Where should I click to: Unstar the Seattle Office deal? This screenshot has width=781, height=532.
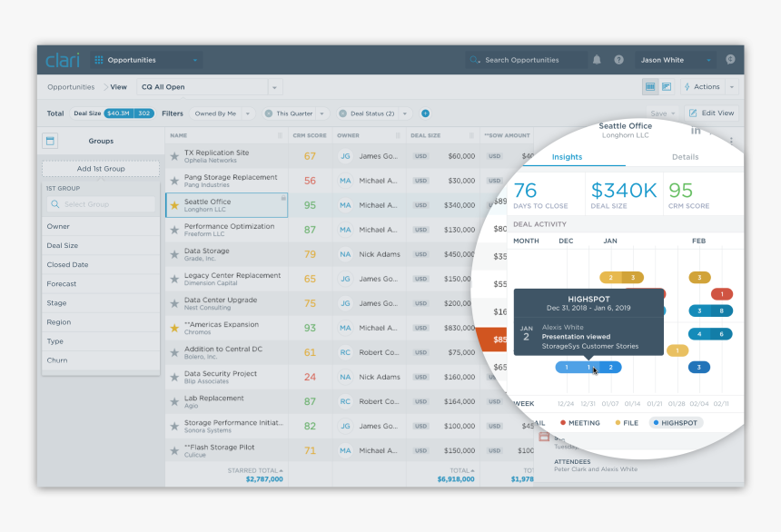(174, 205)
